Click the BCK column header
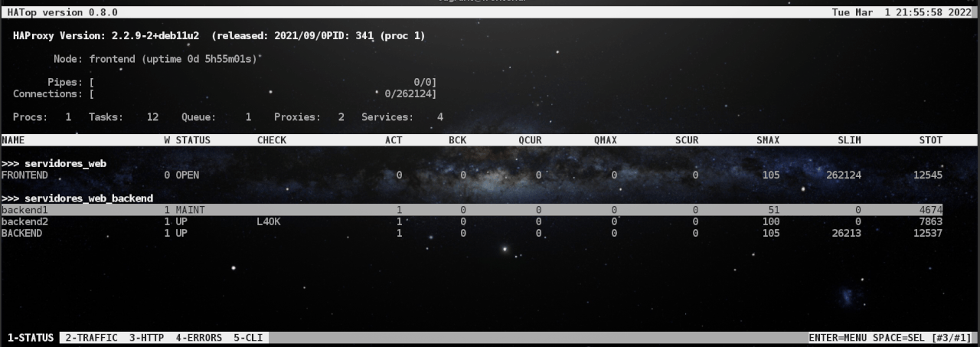Viewport: 980px width, 347px height. [x=457, y=140]
